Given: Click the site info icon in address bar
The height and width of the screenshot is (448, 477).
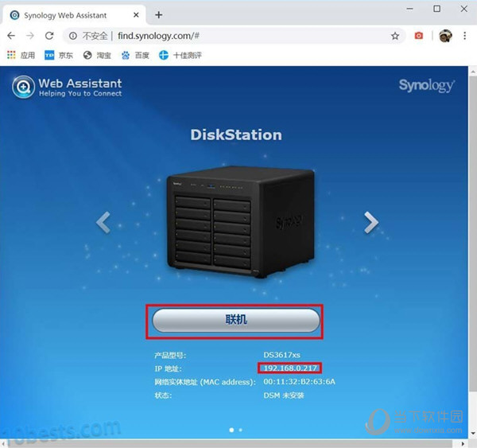Looking at the screenshot, I should click(72, 36).
